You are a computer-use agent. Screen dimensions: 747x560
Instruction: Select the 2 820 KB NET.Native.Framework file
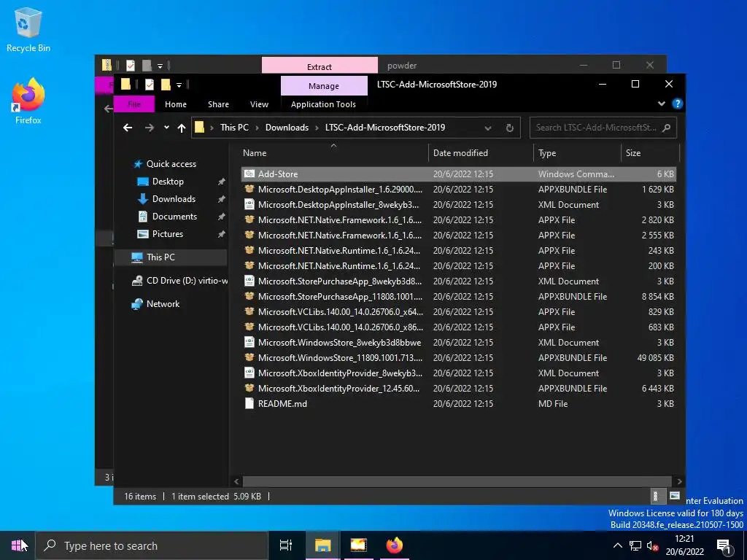458,220
